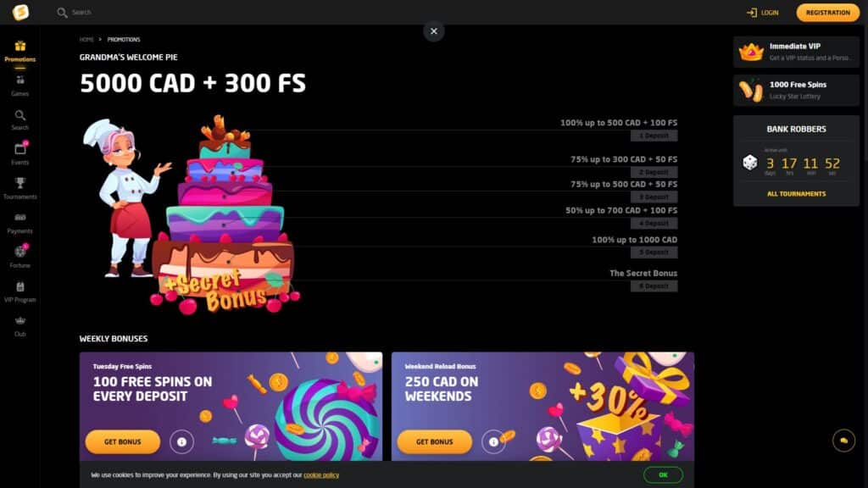Show info for Tuesday Free Spins bonus

tap(181, 441)
